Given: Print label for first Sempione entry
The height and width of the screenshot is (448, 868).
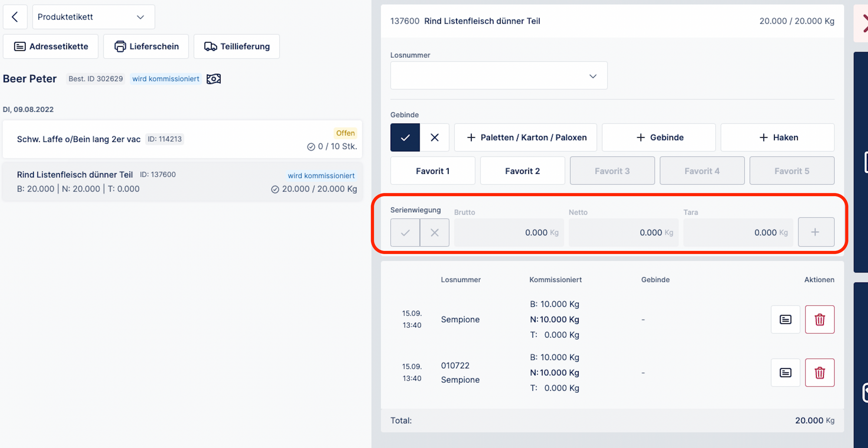Looking at the screenshot, I should [785, 320].
